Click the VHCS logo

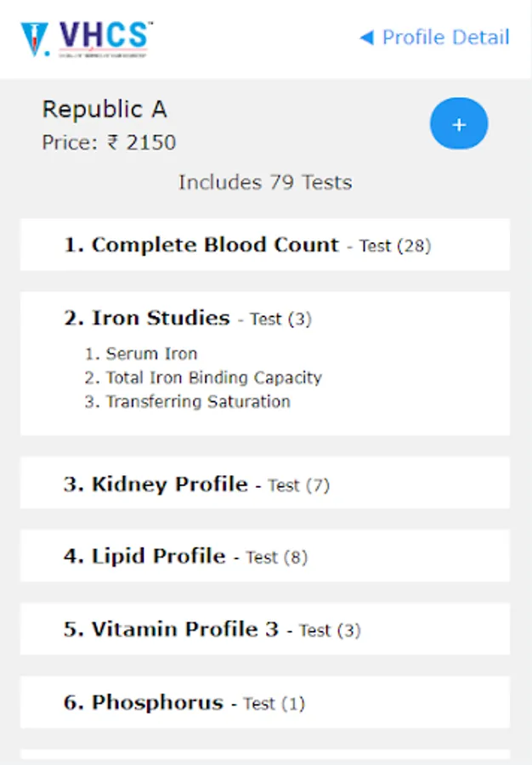coord(87,38)
